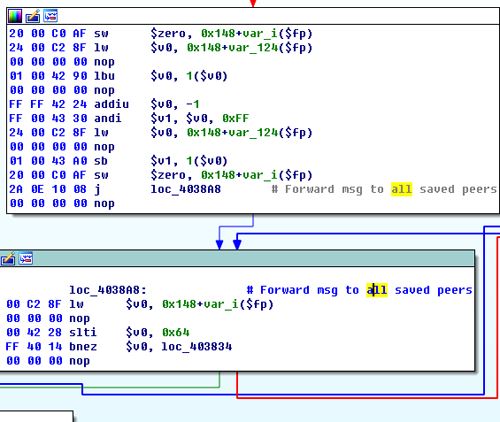Screen dimensions: 500x422
Task: Click the teal title bar of loc_4038A8 block
Action: [237, 259]
